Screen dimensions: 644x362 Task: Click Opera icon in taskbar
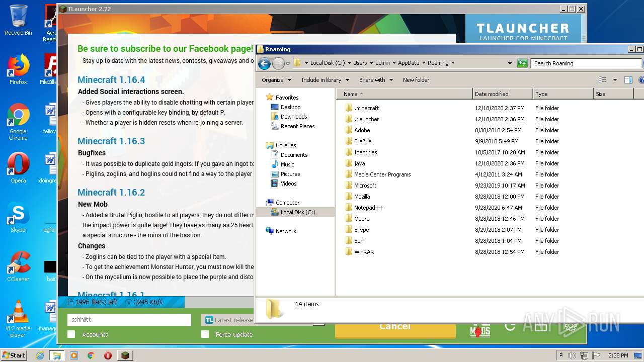[108, 355]
